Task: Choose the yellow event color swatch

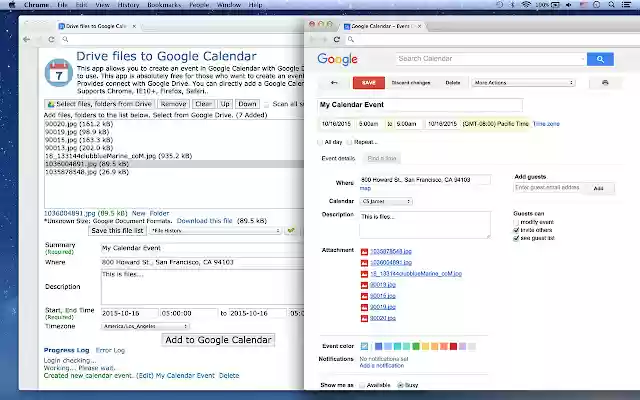Action: click(425, 347)
